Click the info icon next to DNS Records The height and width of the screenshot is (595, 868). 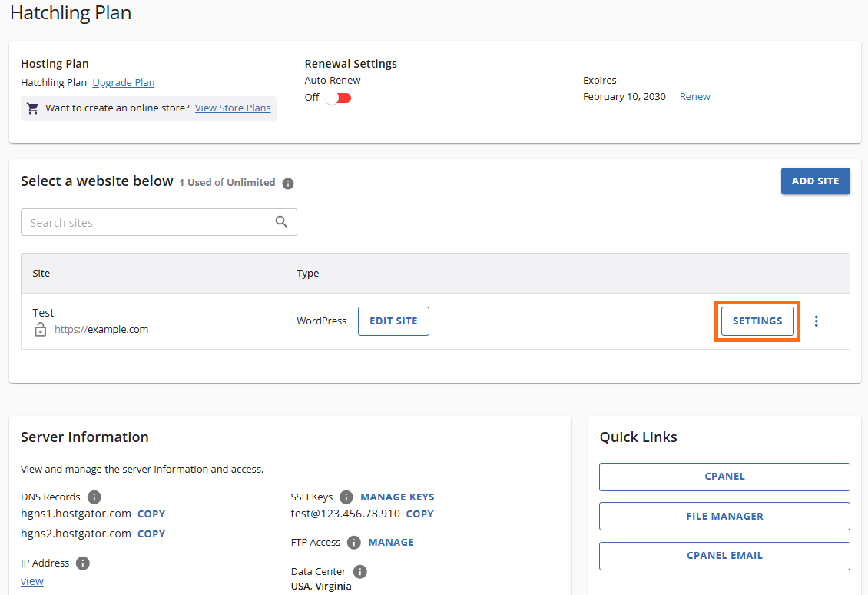(94, 497)
